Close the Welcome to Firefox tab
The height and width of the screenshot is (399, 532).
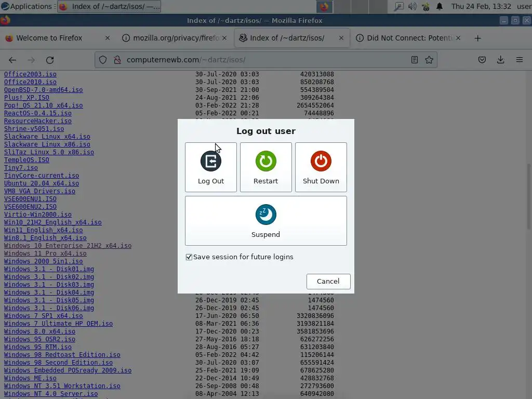pos(107,38)
